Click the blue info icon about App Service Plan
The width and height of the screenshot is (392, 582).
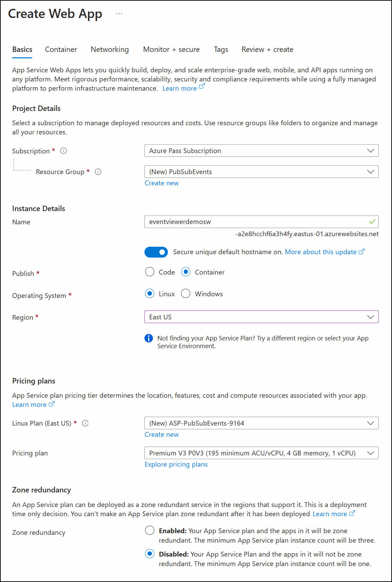coord(149,338)
